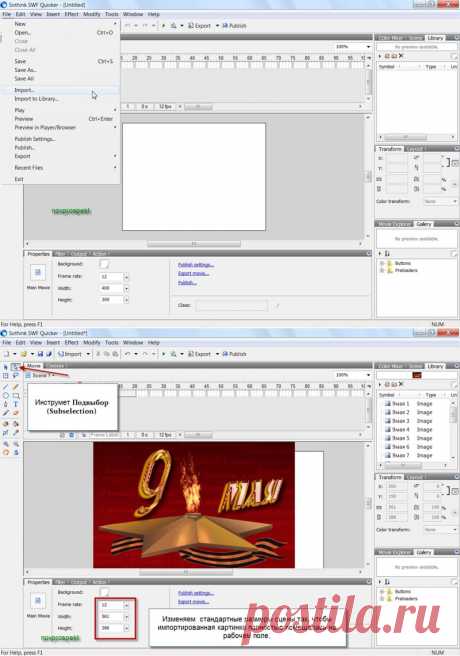Choose Exit in the File menu
Image resolution: width=460 pixels, height=656 pixels.
60,179
